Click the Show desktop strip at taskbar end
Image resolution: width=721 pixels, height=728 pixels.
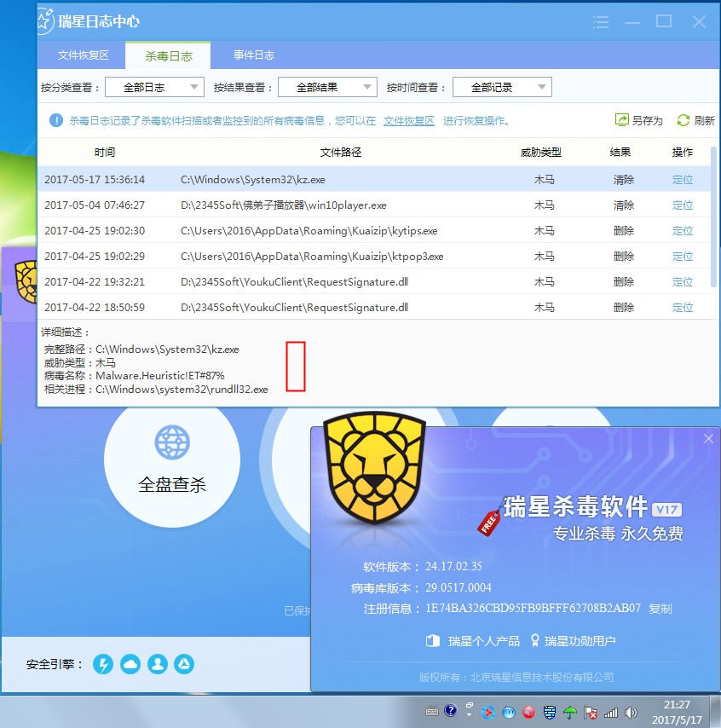[715, 712]
